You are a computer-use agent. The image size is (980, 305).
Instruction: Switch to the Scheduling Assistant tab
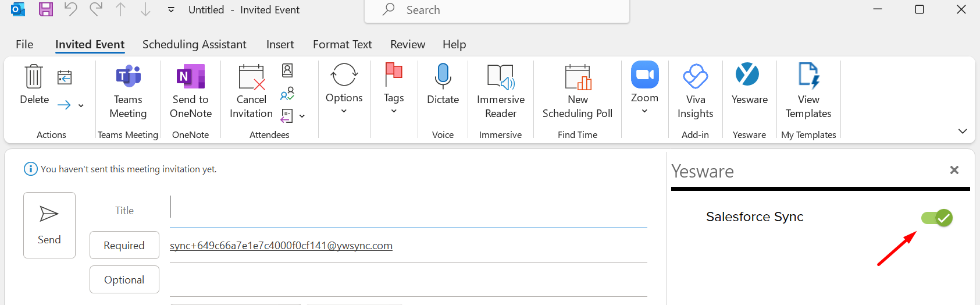194,44
